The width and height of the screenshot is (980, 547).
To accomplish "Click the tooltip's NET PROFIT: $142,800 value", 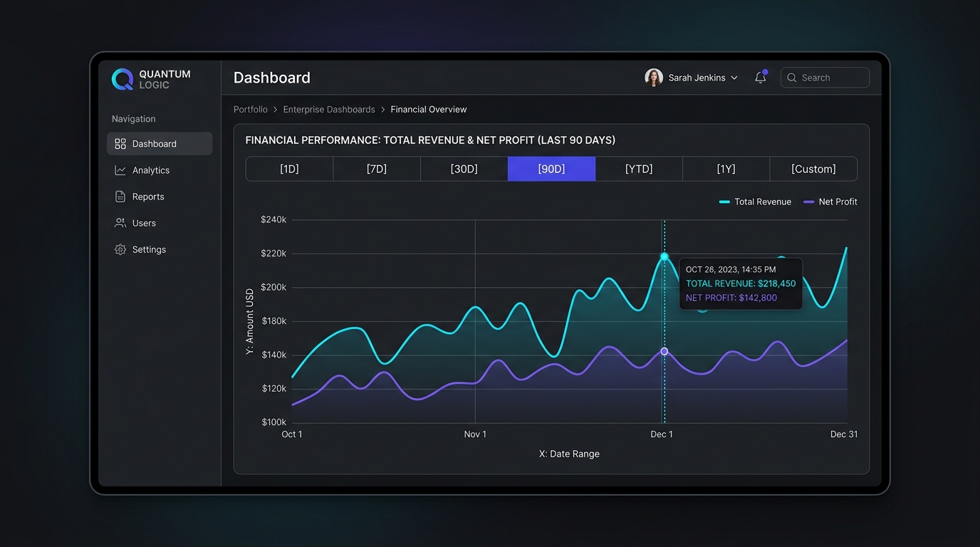I will 731,298.
